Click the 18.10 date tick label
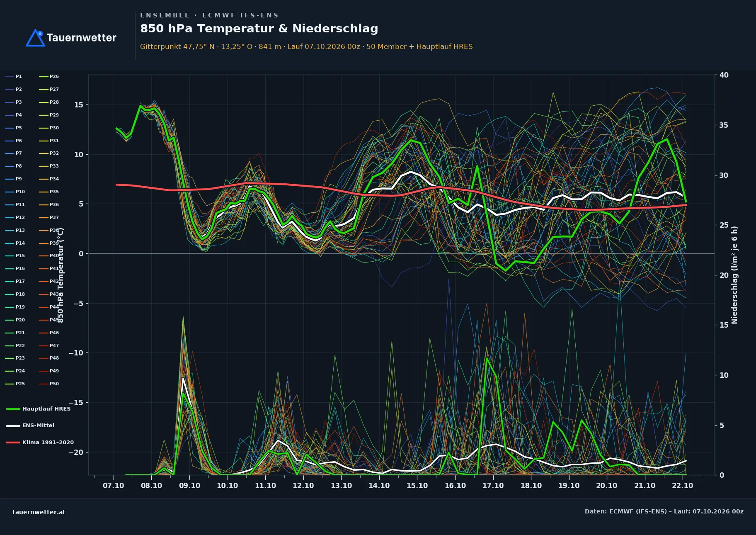 click(531, 486)
